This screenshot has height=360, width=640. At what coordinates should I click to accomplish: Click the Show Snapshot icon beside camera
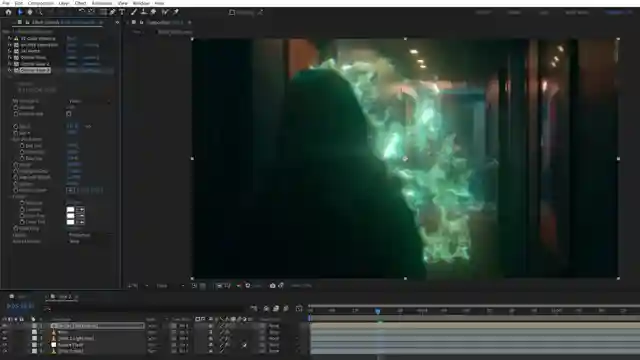click(281, 286)
